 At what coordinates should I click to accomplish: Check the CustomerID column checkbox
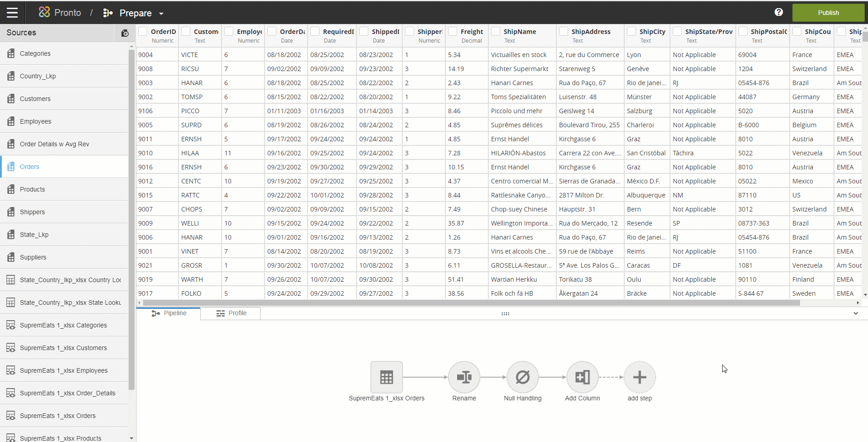click(186, 31)
